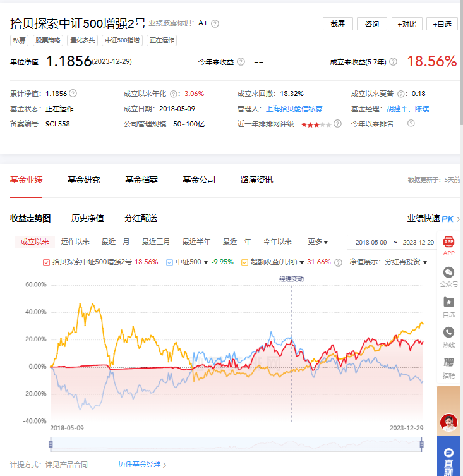Open fund manager 陈璞 link
Screen dimensions: 463x476
pyautogui.click(x=422, y=109)
